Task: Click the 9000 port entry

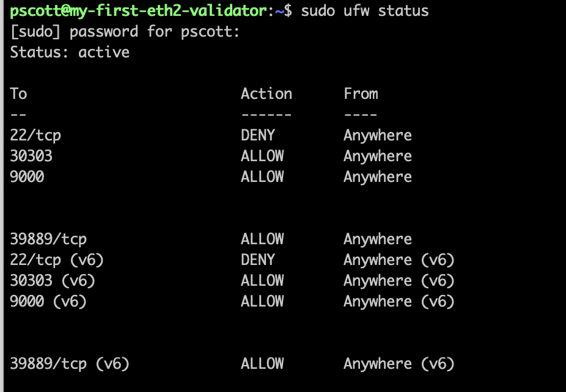Action: tap(27, 176)
